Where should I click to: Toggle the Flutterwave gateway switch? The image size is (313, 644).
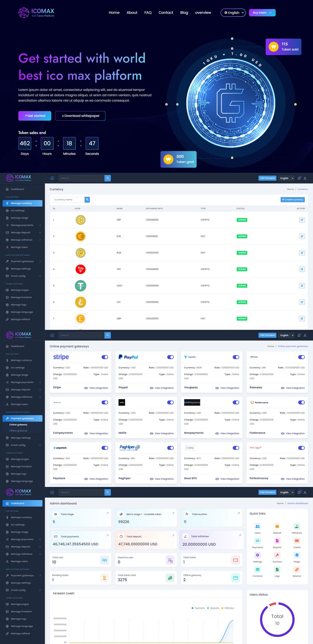(301, 402)
